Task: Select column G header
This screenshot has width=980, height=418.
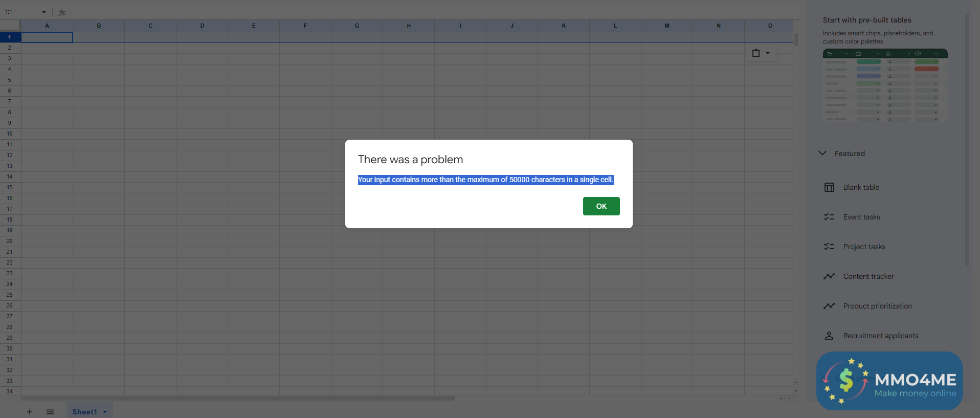Action: [x=357, y=26]
